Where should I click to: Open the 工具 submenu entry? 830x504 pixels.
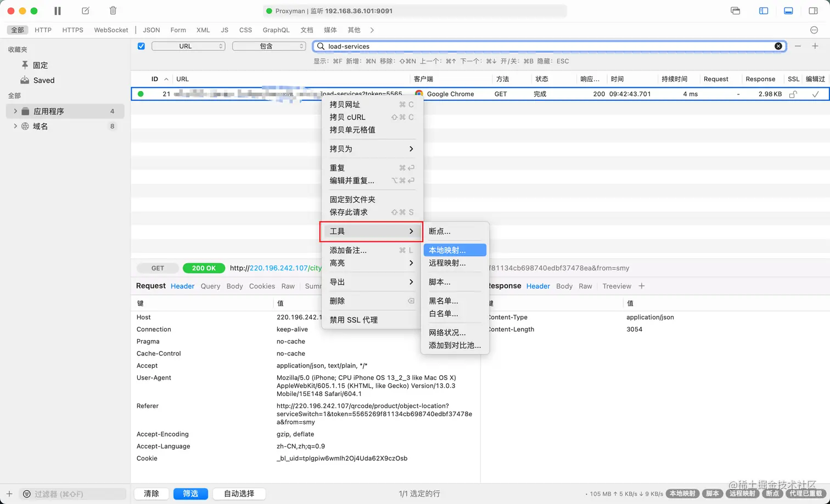coord(372,231)
